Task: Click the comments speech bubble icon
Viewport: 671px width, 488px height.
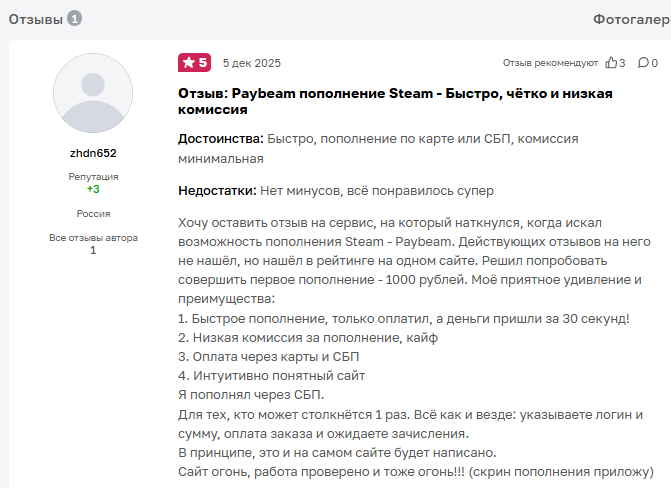Action: (643, 63)
